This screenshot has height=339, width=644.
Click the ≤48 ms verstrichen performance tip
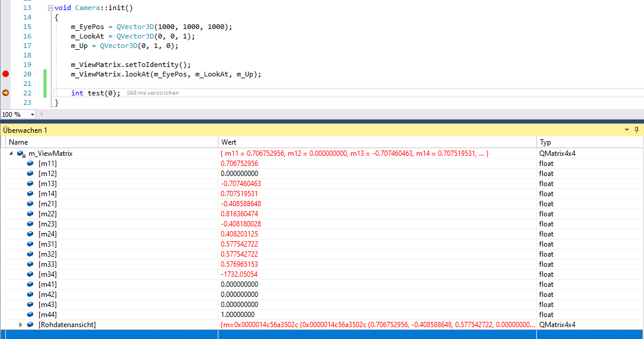pyautogui.click(x=153, y=93)
